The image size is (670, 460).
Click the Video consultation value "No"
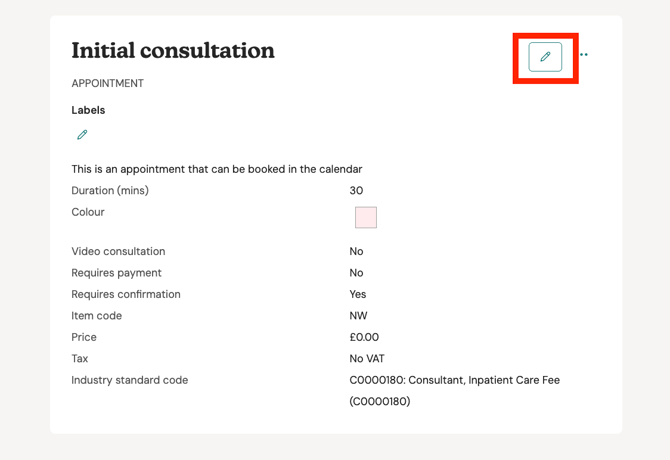pyautogui.click(x=356, y=251)
